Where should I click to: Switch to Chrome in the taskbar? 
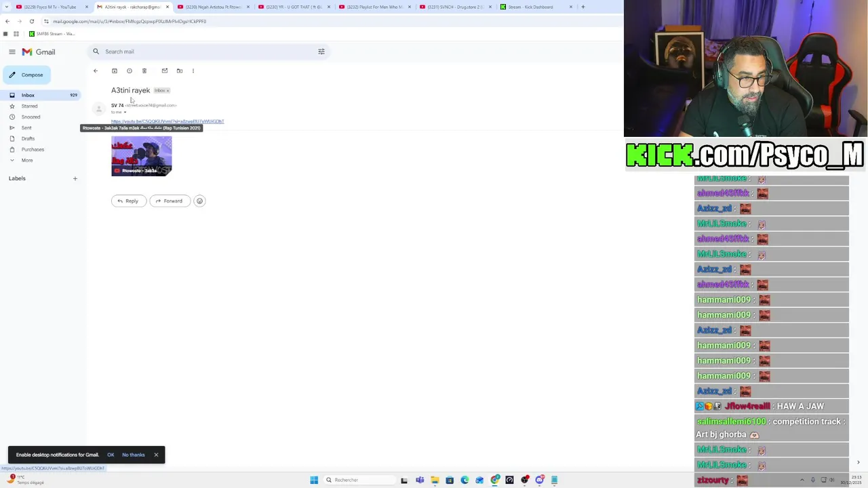(x=495, y=480)
